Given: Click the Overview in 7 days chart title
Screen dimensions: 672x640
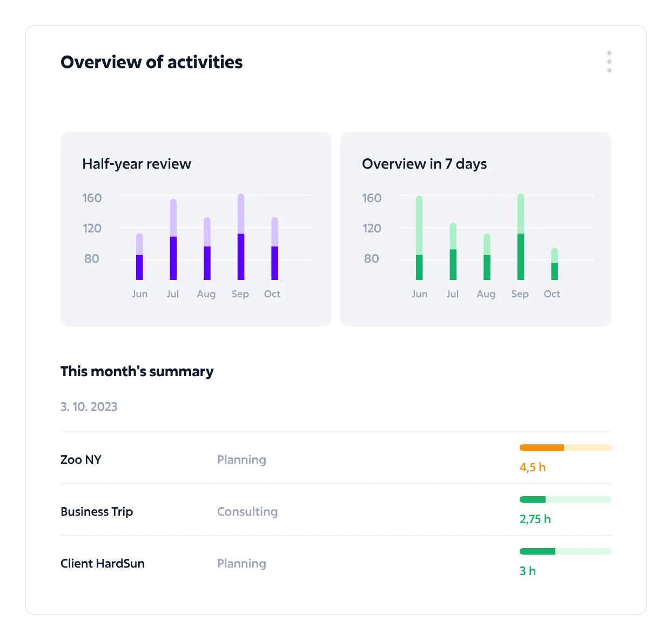Looking at the screenshot, I should [424, 164].
